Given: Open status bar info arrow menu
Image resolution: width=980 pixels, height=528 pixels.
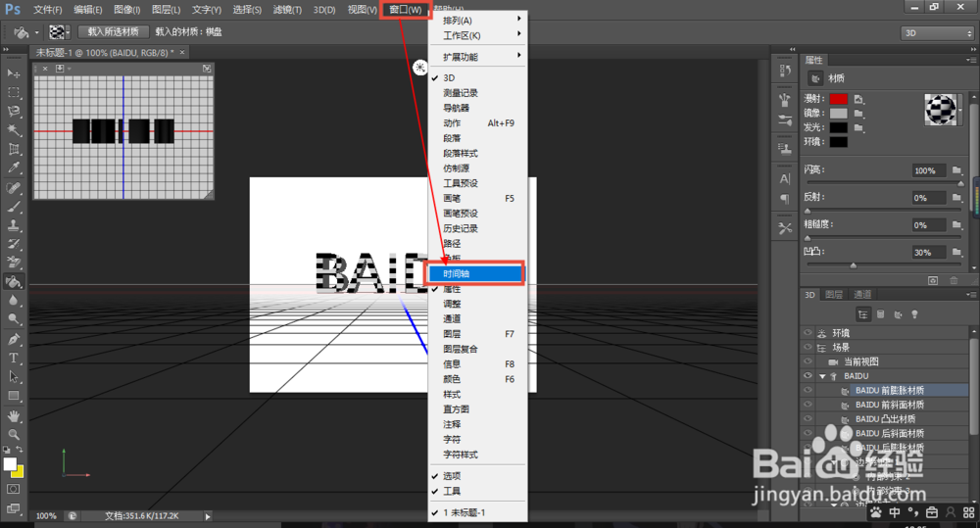Looking at the screenshot, I should pos(208,516).
